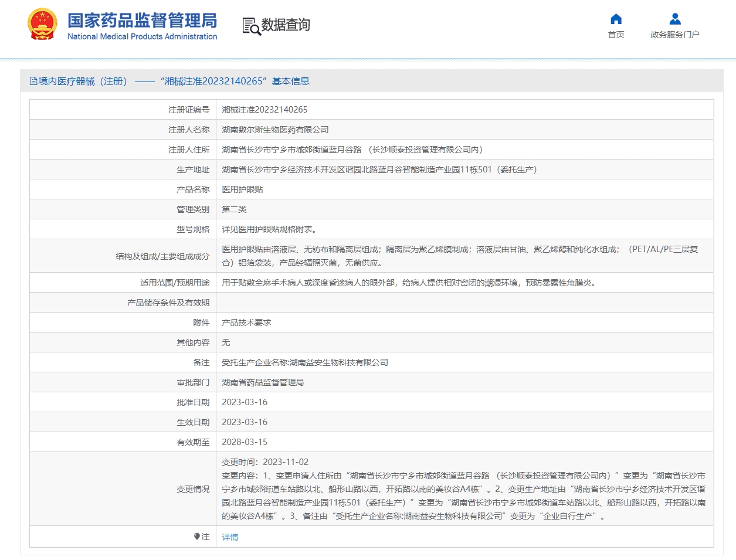The width and height of the screenshot is (736, 560).
Task: Click the 注册证编号 value 湘械注准20232140265 in table
Action: click(x=264, y=110)
